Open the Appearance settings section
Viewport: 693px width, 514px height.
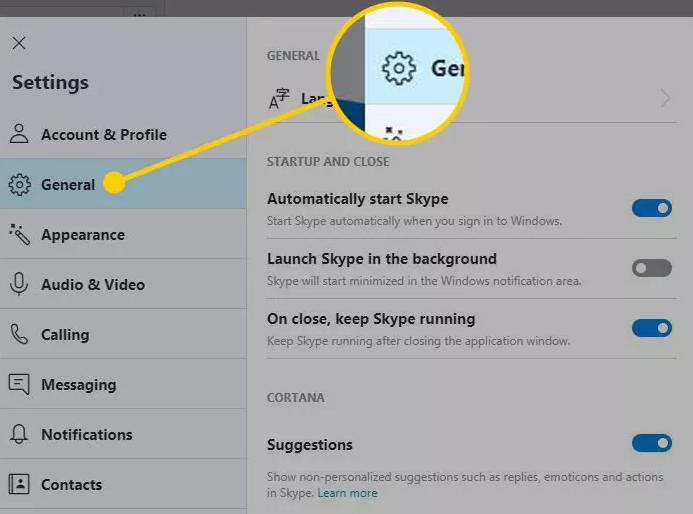(x=123, y=234)
